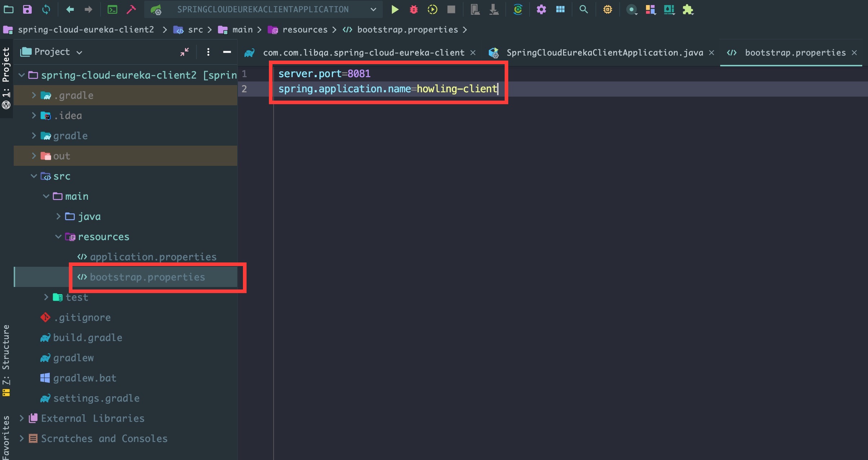Click the download sources toolbar icon
This screenshot has width=868, height=460.
(x=494, y=9)
